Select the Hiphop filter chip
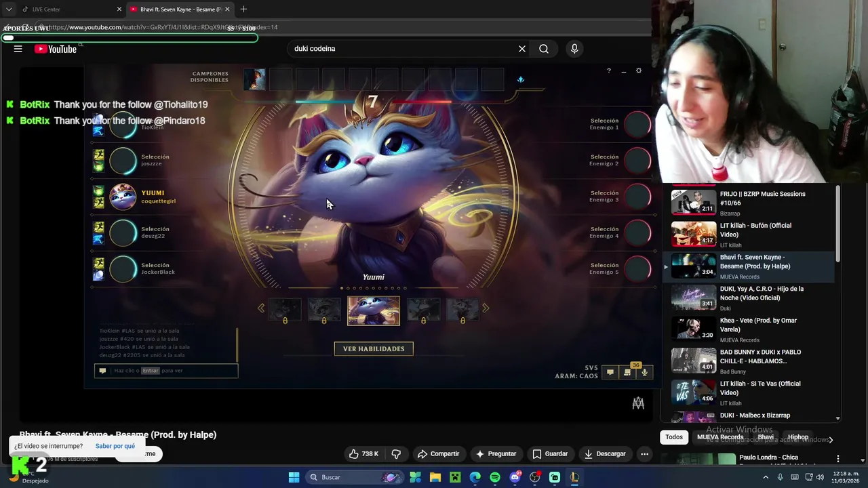Viewport: 868px width, 488px height. (x=798, y=437)
